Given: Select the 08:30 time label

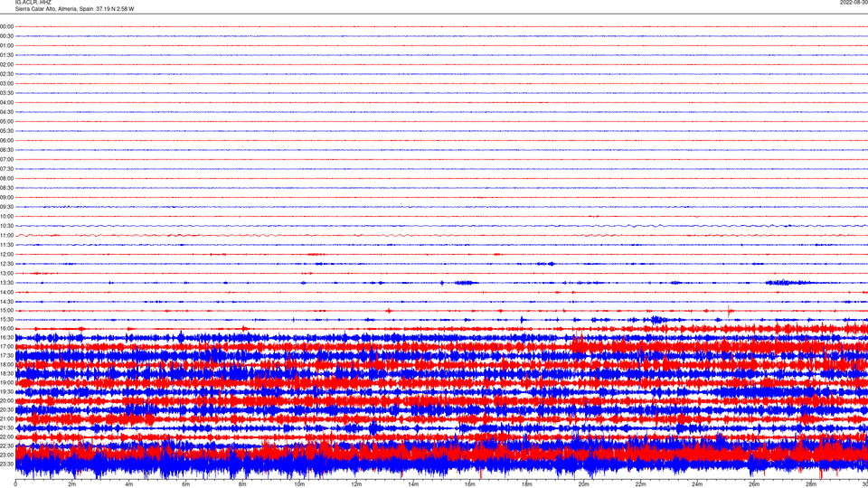Looking at the screenshot, I should click(x=6, y=188).
